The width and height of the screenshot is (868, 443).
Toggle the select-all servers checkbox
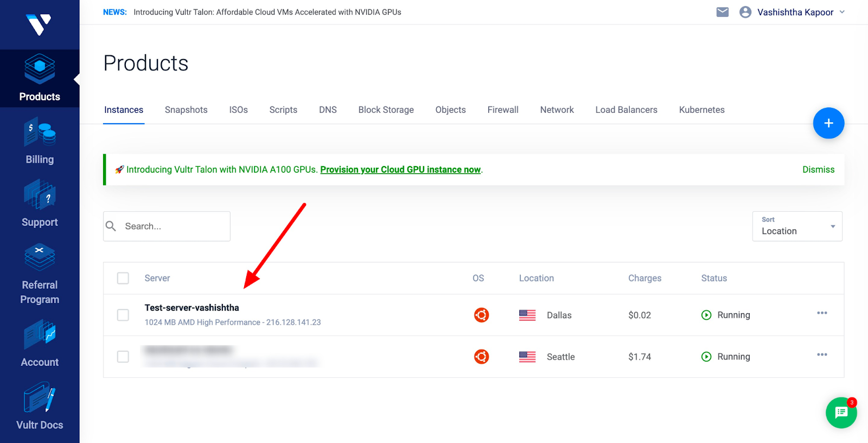(123, 278)
